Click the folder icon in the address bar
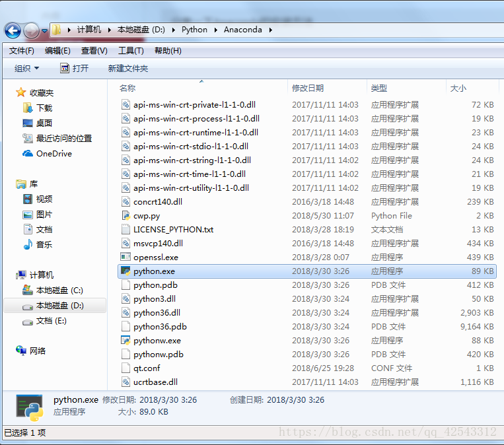Image resolution: width=504 pixels, height=445 pixels. click(x=57, y=30)
